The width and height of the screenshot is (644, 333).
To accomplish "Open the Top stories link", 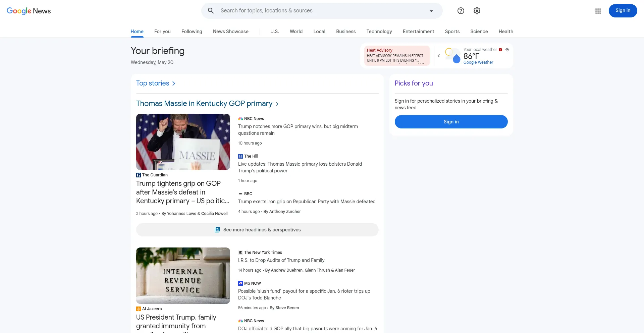I will click(x=153, y=83).
